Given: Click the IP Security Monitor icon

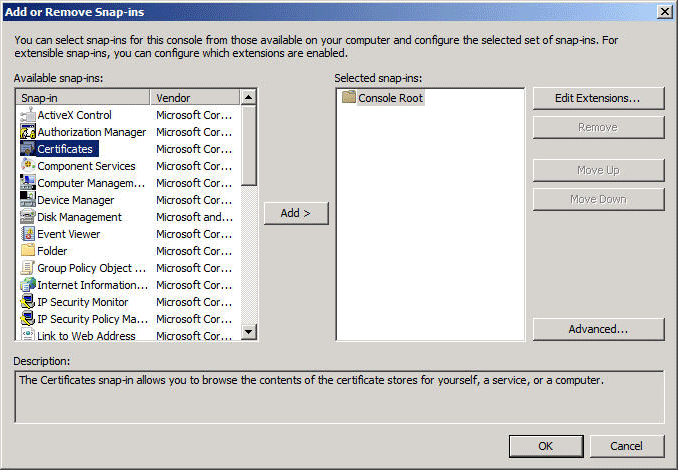Looking at the screenshot, I should point(28,302).
